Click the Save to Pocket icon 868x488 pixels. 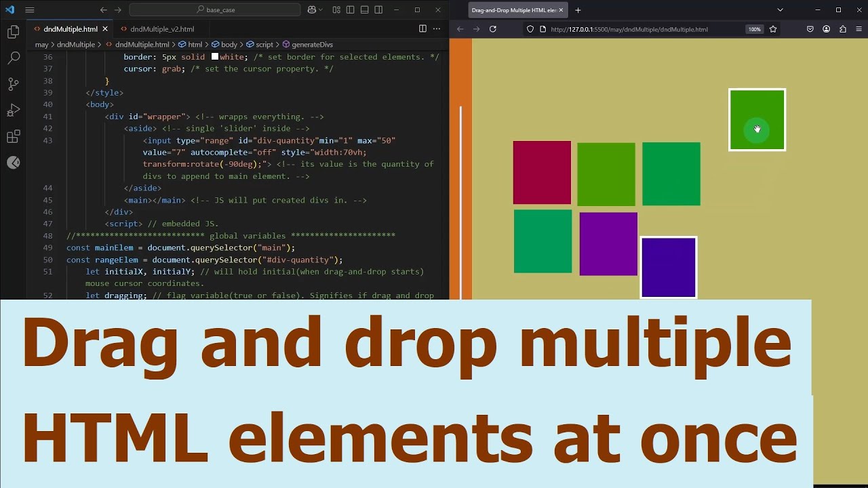(810, 29)
